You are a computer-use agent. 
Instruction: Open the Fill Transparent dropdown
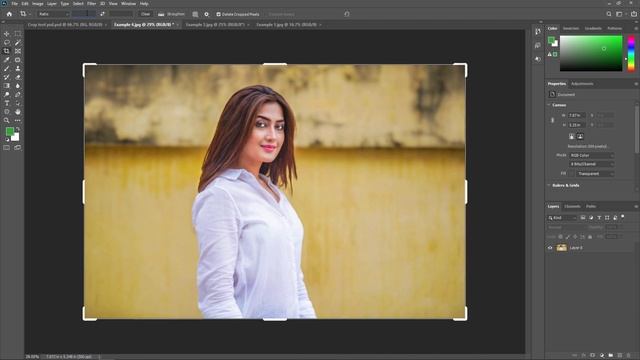coord(595,174)
